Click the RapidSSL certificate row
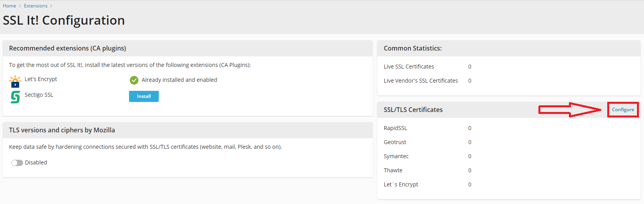Screen dimensions: 644x204 click(395, 128)
